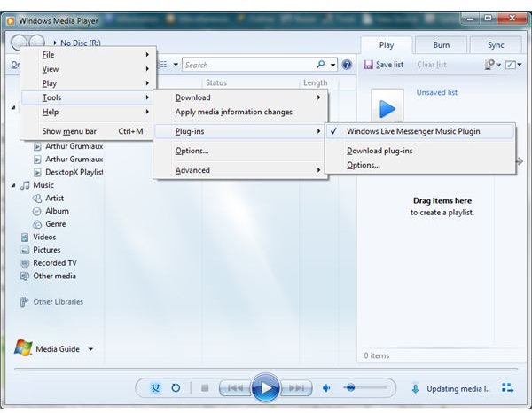Image resolution: width=532 pixels, height=413 pixels.
Task: Open the Advanced submenu
Action: (240, 170)
